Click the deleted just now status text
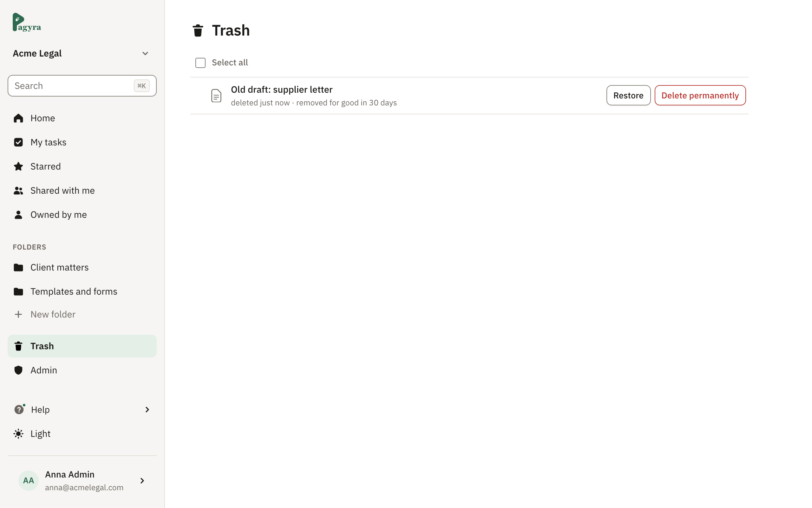The image size is (812, 508). (x=260, y=103)
